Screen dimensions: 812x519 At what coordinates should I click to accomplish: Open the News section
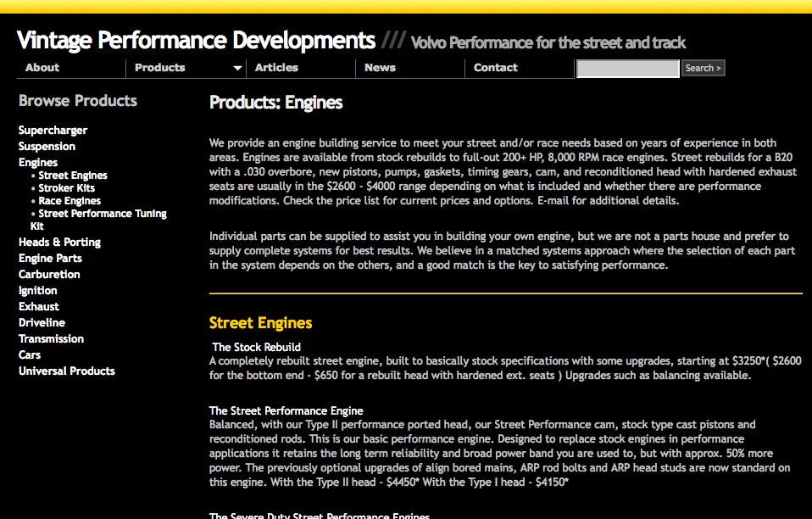click(x=380, y=68)
